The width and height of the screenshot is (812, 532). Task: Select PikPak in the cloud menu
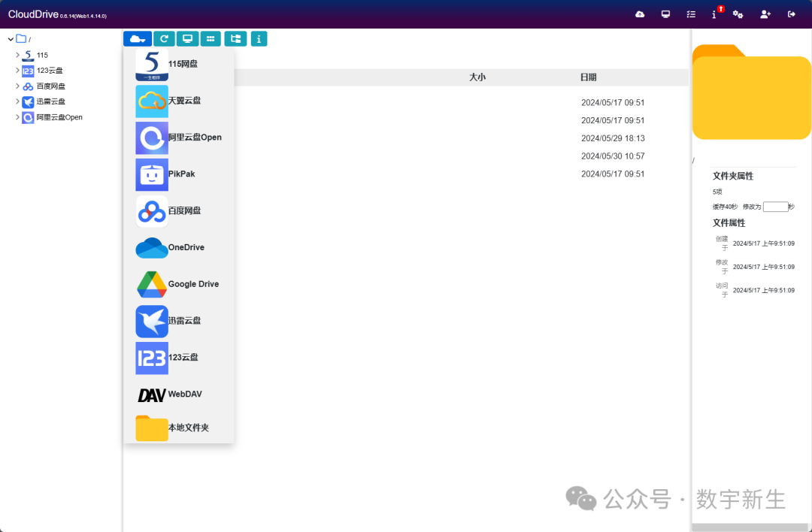point(179,174)
